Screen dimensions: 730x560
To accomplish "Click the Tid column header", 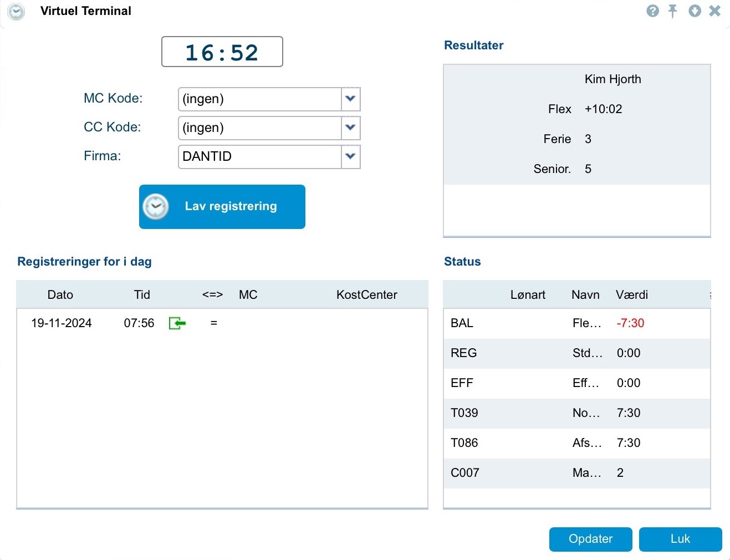I will [142, 295].
